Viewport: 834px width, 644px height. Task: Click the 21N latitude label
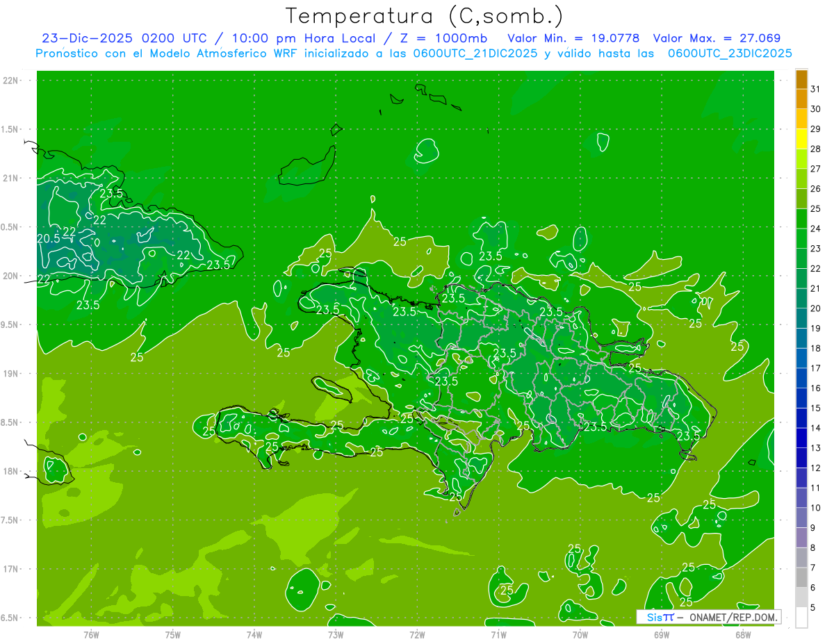pos(10,178)
